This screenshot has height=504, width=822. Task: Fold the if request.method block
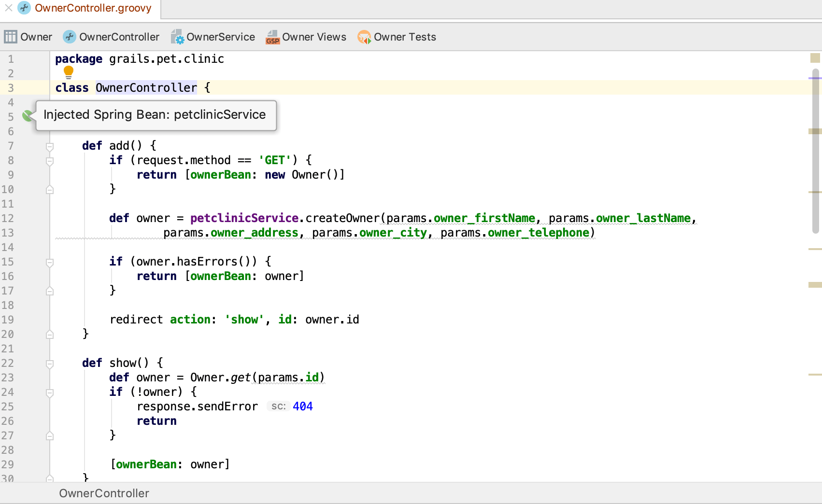(50, 160)
